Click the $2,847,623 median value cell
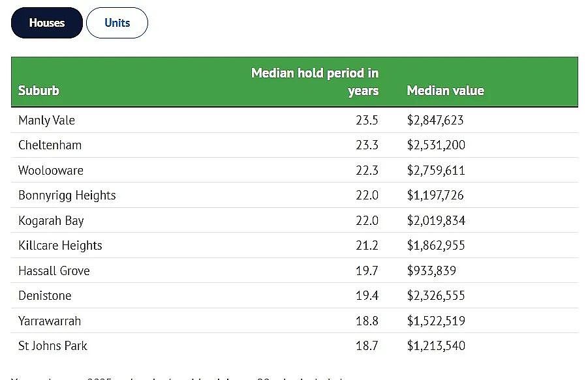The height and width of the screenshot is (380, 588). [435, 120]
